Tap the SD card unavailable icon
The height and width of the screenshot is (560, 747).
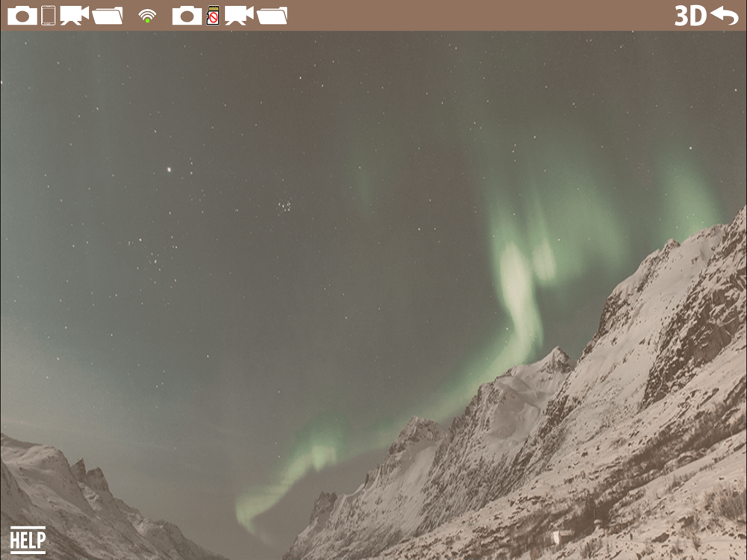(x=213, y=15)
